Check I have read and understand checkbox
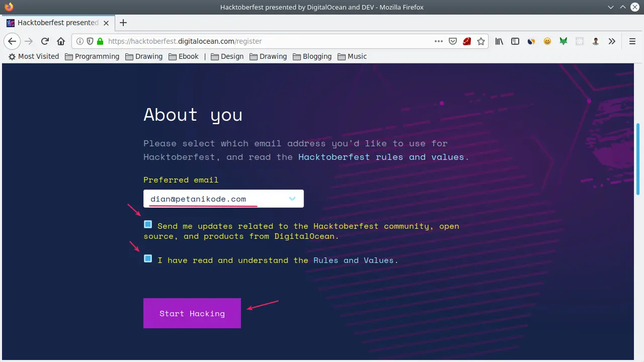This screenshot has height=362, width=644. [x=148, y=258]
